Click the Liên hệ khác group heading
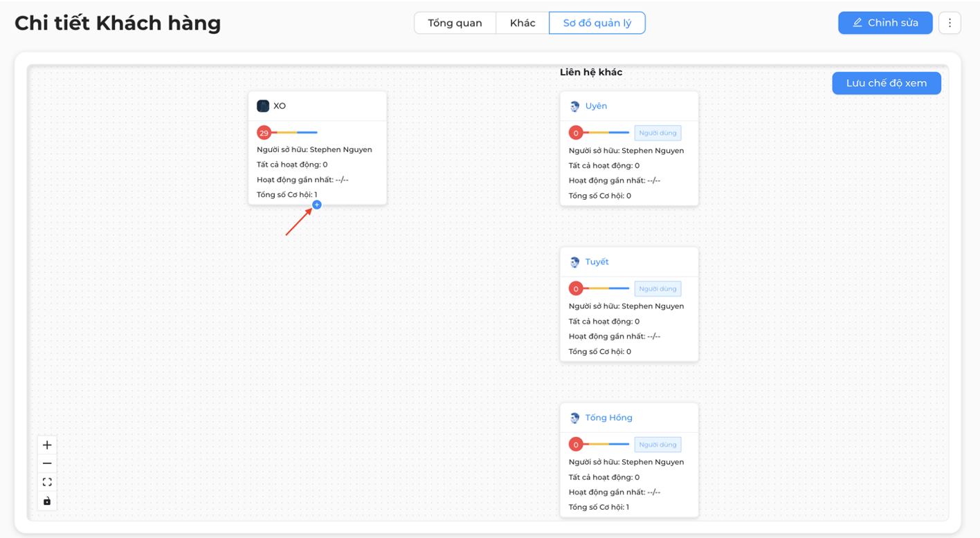The width and height of the screenshot is (980, 538). tap(591, 72)
